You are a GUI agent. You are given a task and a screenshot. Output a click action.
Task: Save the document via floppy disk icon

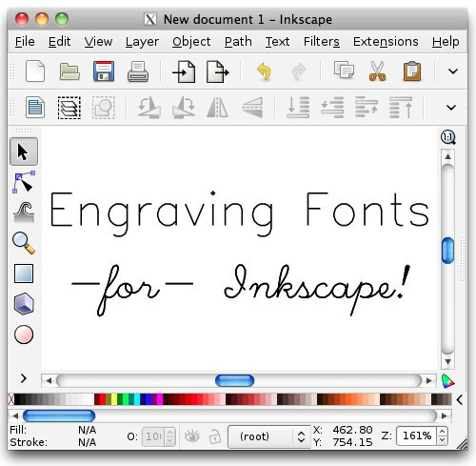(104, 71)
